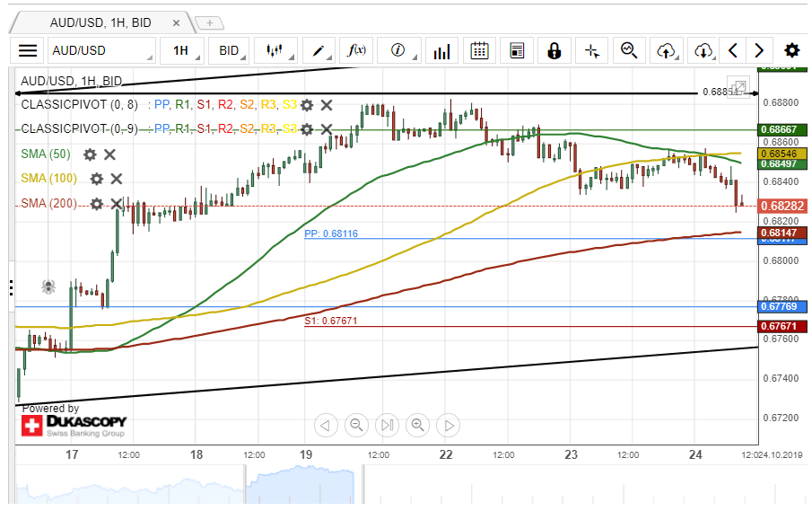
Task: Add a new chart tab
Action: coord(210,22)
